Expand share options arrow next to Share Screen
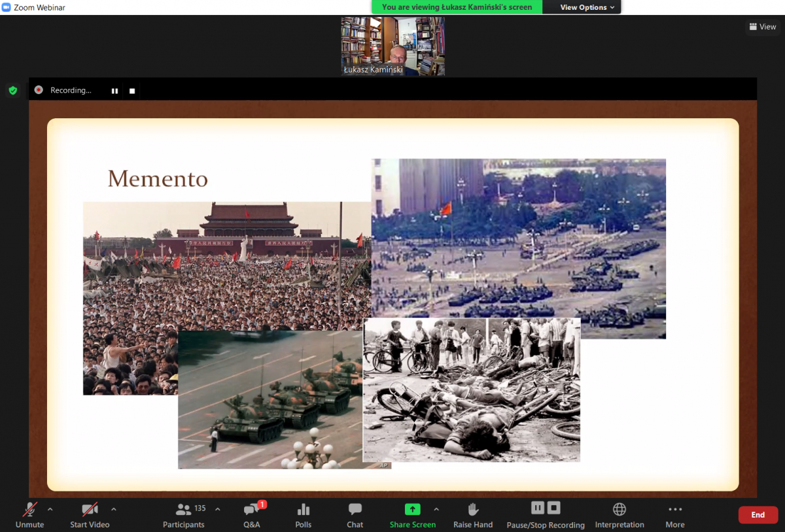 click(x=436, y=509)
